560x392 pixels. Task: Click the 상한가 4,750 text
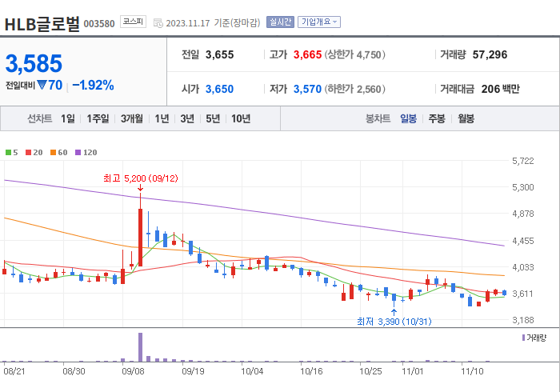click(x=354, y=54)
